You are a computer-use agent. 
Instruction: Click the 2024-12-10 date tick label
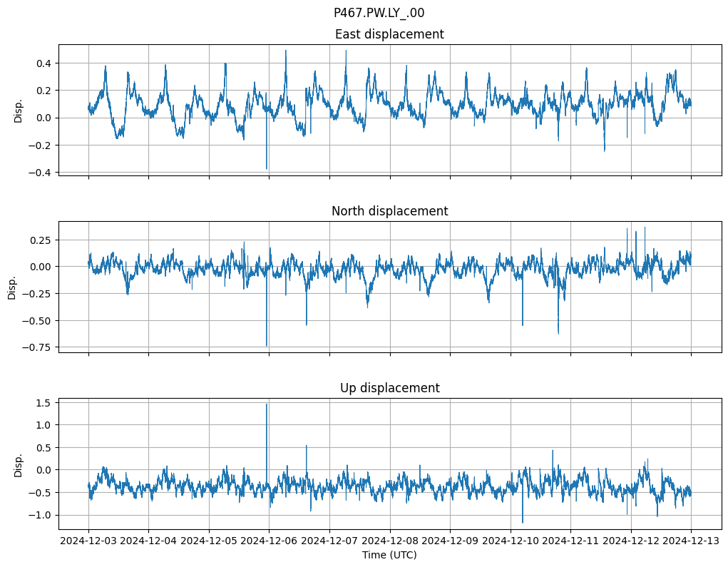(x=511, y=541)
